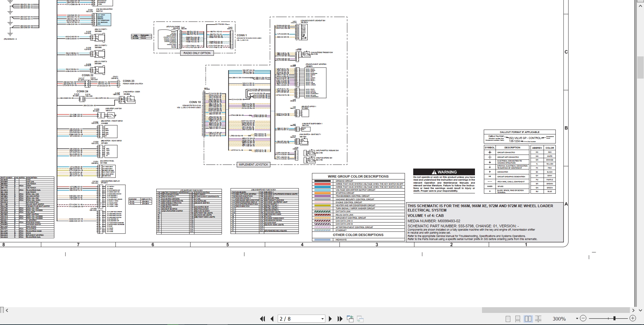Zoom in with the plus button
This screenshot has width=644, height=325.
pos(633,318)
